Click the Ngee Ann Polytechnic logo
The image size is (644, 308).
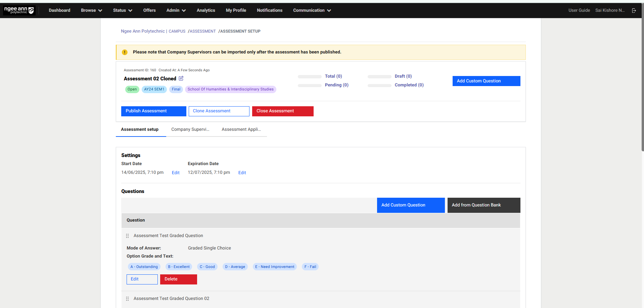point(19,10)
